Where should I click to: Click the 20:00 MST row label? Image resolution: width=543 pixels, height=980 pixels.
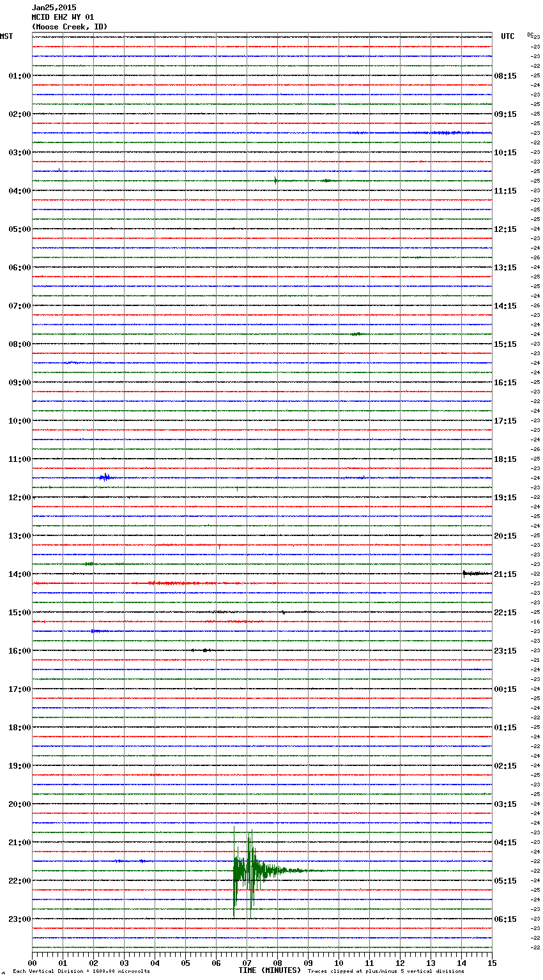(x=19, y=804)
